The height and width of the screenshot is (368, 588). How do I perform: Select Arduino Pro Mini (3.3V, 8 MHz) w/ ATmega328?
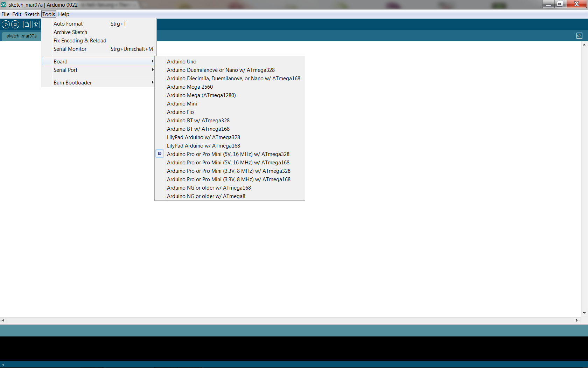[x=230, y=171]
